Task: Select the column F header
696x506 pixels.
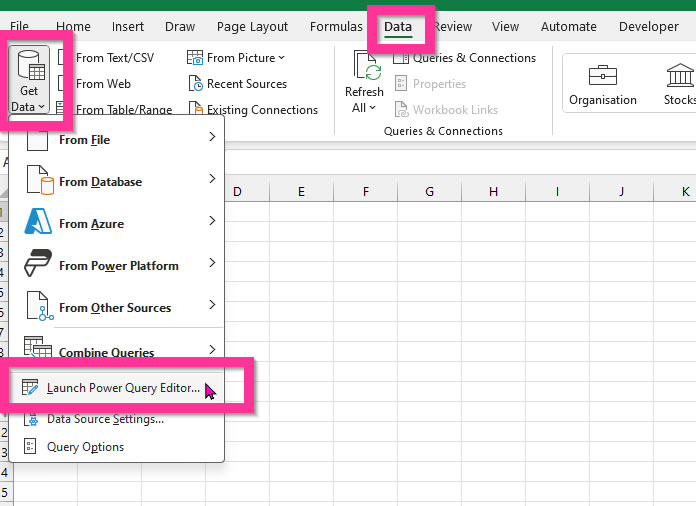Action: [x=366, y=192]
